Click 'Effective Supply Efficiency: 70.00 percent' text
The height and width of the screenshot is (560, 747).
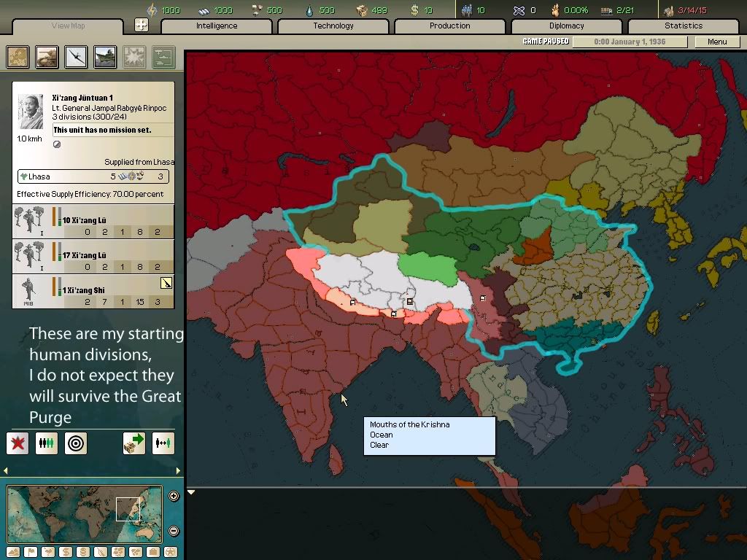90,194
